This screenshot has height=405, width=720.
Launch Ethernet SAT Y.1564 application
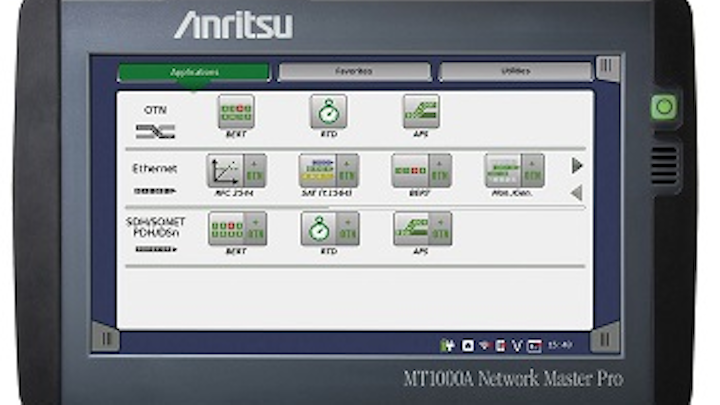(x=317, y=171)
